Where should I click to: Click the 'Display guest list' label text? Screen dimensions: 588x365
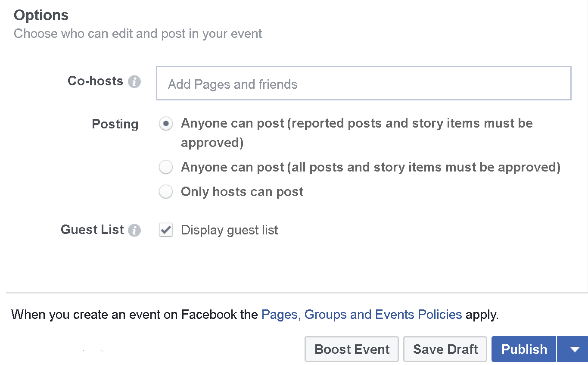click(x=230, y=230)
